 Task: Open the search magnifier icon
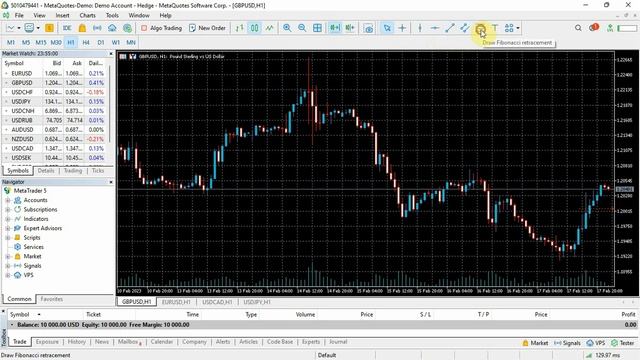(x=578, y=28)
